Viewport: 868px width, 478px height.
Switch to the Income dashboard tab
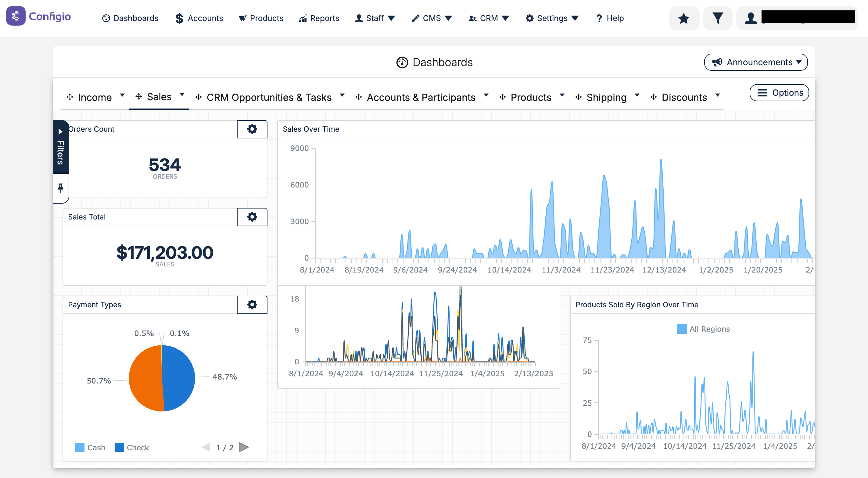[95, 97]
